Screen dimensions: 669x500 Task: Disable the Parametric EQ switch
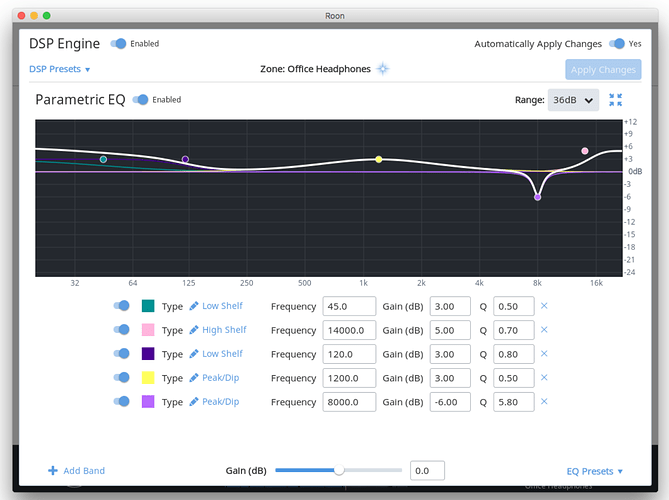140,99
